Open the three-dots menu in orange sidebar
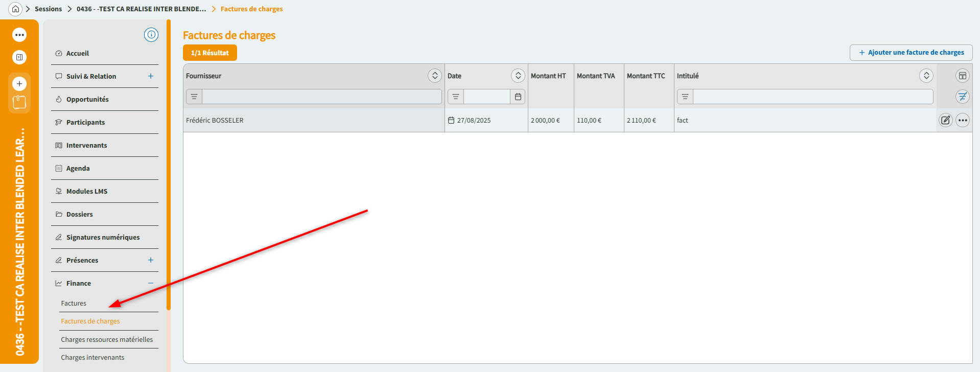 (x=19, y=35)
